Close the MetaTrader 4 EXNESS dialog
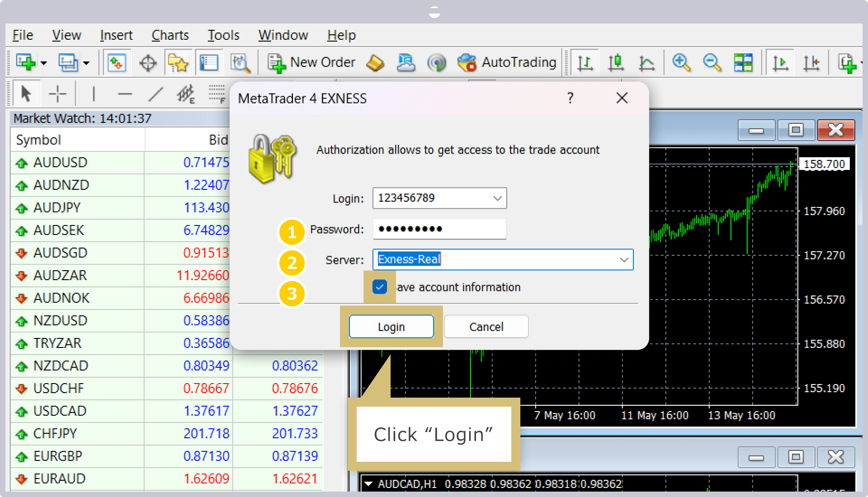Viewport: 868px width, 497px height. click(x=622, y=98)
